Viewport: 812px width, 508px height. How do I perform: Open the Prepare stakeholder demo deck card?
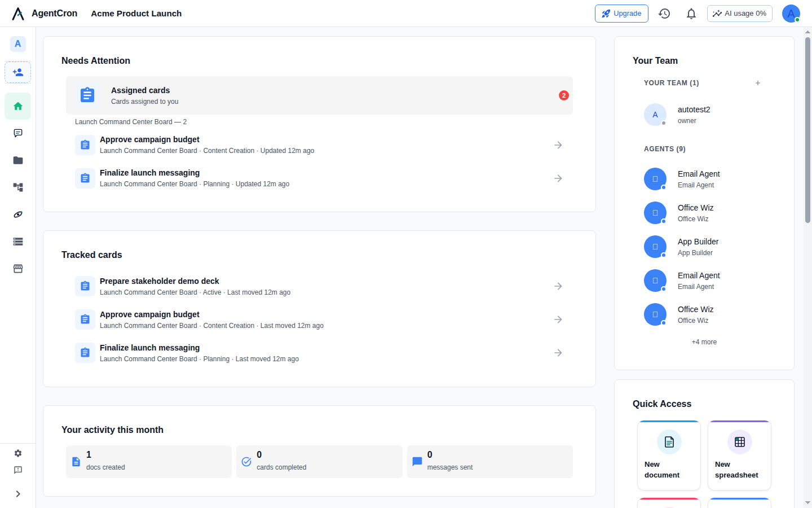[x=319, y=286]
